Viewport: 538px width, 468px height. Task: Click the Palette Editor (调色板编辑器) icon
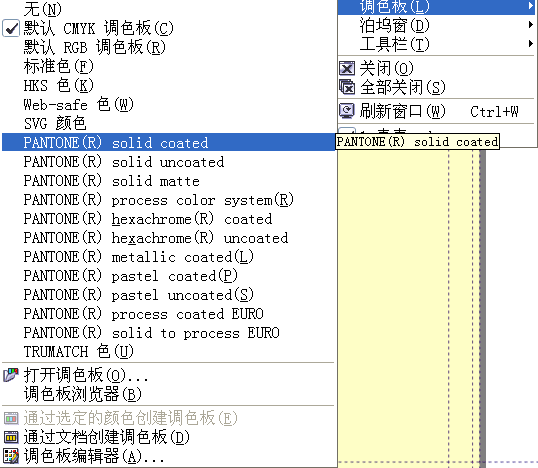pos(11,456)
